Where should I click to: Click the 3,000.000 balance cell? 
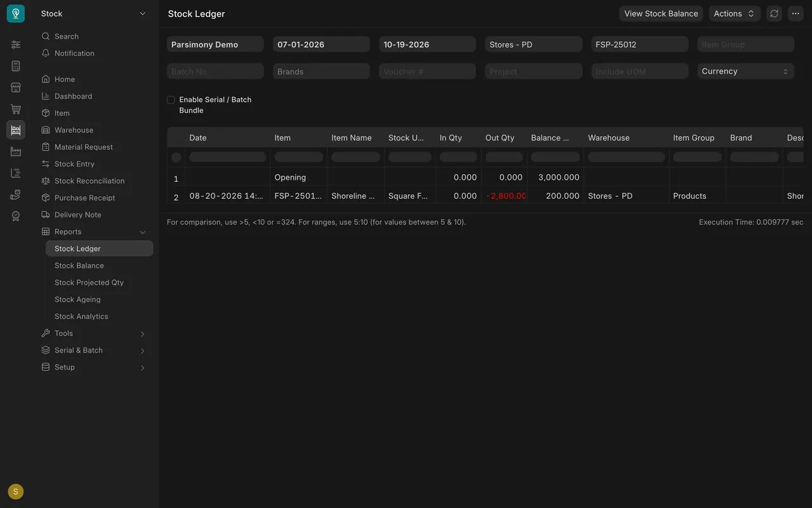(x=555, y=177)
